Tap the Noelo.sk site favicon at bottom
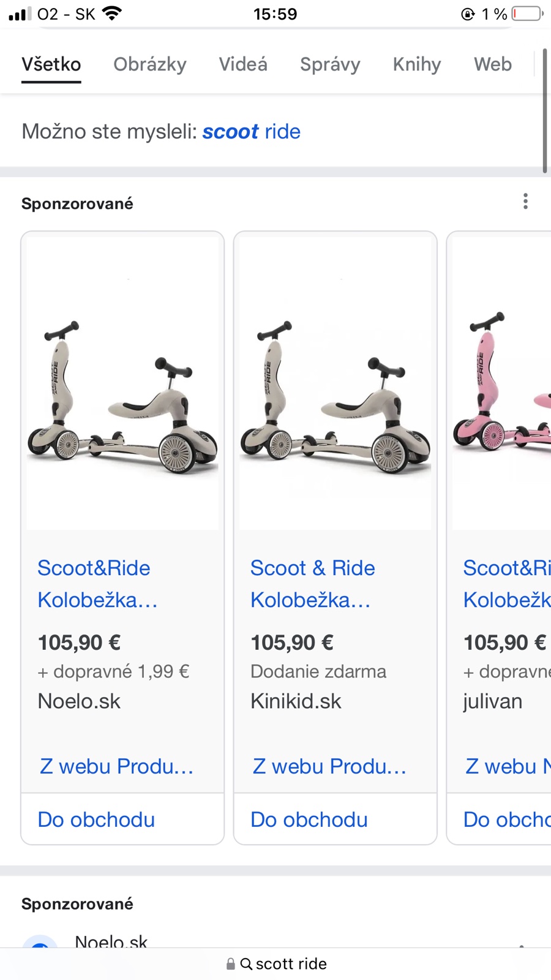Image resolution: width=551 pixels, height=980 pixels. pos(40,943)
